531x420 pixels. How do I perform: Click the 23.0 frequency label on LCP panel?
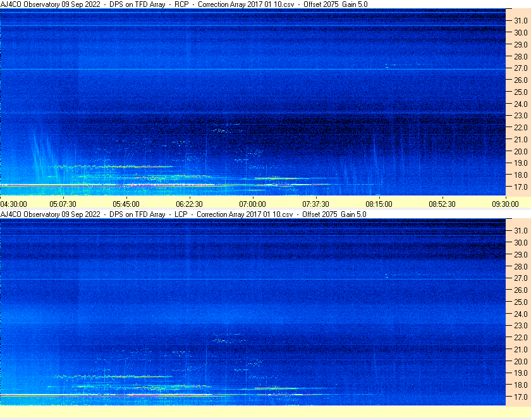(x=521, y=325)
